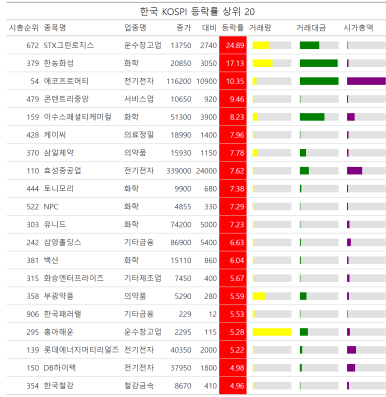
Task: Click the 대비 value 10900
Action: [207, 81]
